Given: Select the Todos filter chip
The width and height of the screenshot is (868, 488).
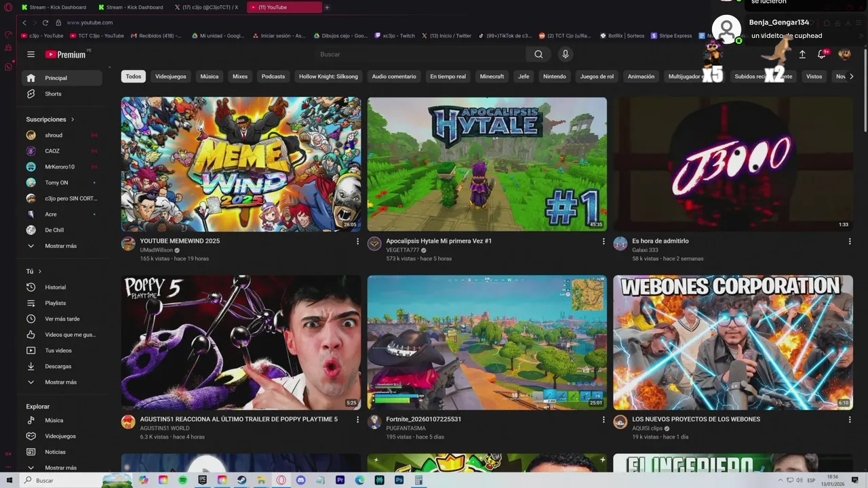Looking at the screenshot, I should click(134, 77).
